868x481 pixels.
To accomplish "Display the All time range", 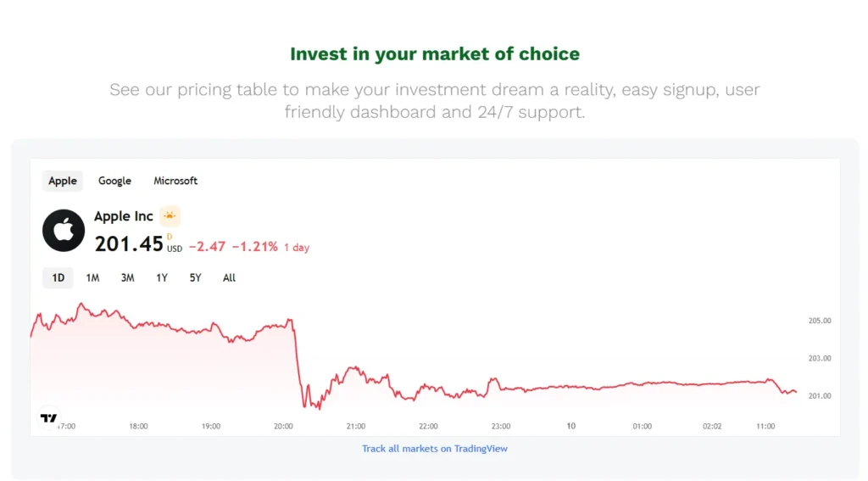I will (x=229, y=277).
